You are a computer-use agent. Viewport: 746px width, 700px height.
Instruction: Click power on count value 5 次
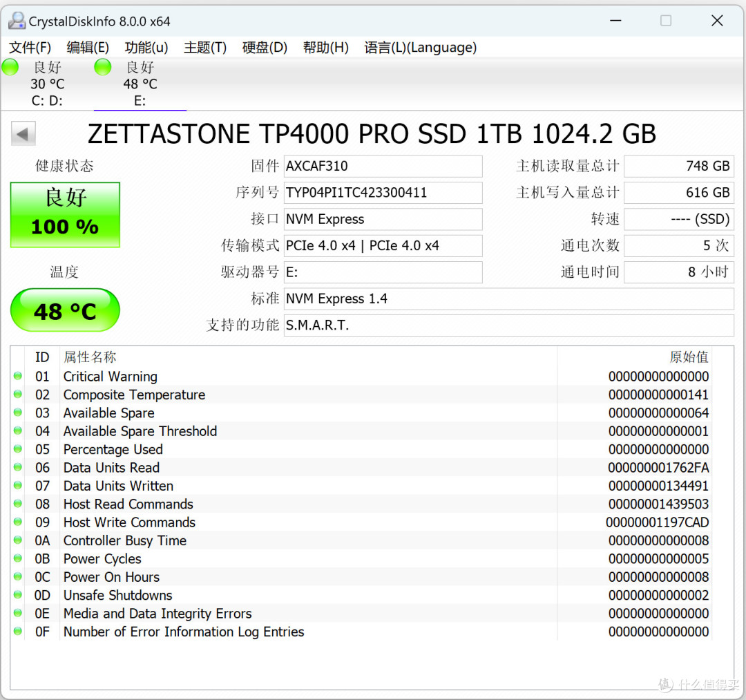(679, 246)
